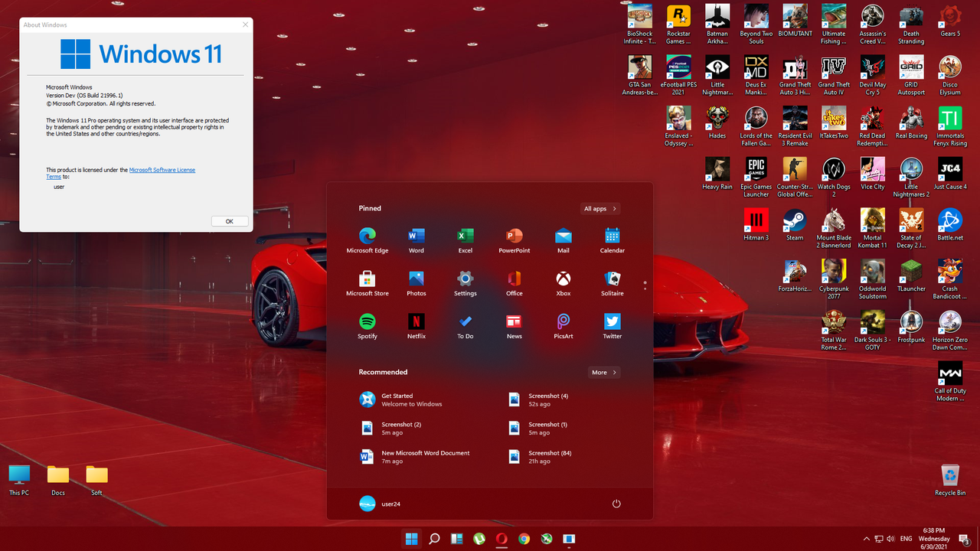Expand the All apps list
The image size is (980, 551).
(x=599, y=208)
